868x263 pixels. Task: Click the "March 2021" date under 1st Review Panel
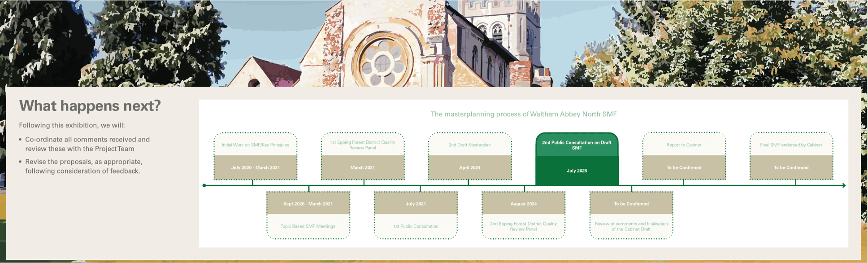pos(363,167)
